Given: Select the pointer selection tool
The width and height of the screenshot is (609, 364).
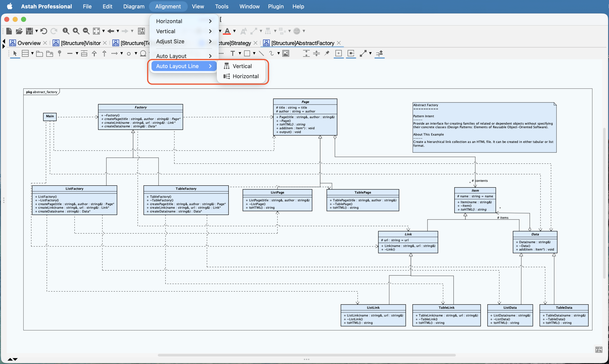Looking at the screenshot, I should (15, 53).
